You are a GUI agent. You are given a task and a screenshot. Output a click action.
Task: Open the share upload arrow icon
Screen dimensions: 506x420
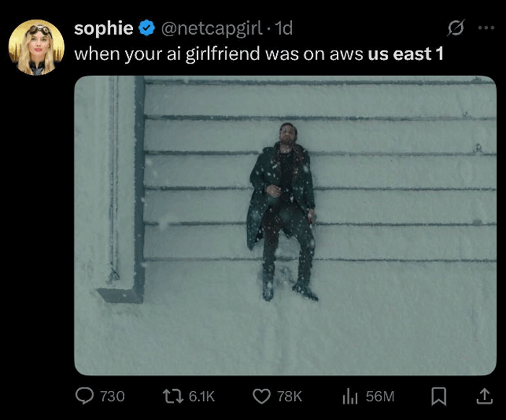[x=485, y=396]
